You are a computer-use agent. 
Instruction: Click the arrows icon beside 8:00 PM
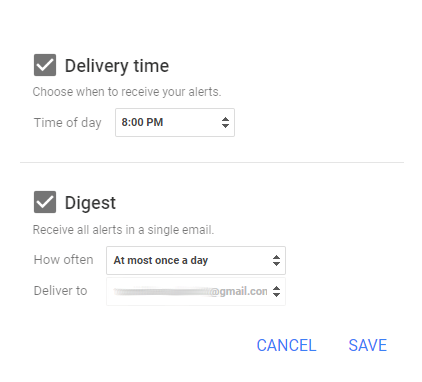225,122
